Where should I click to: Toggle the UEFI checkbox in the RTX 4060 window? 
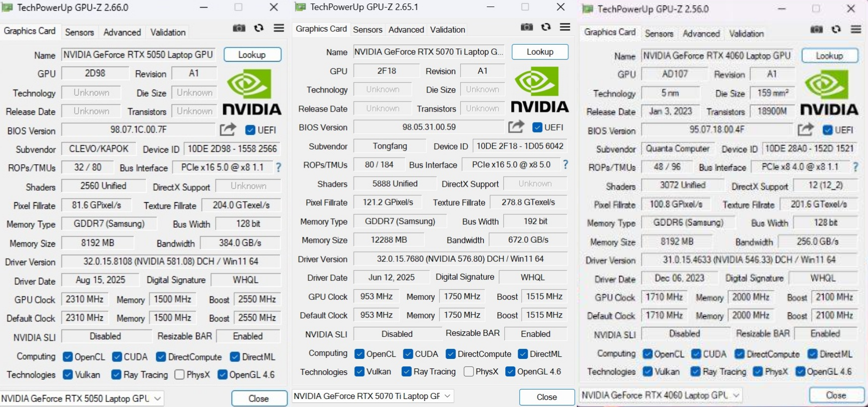[x=828, y=130]
